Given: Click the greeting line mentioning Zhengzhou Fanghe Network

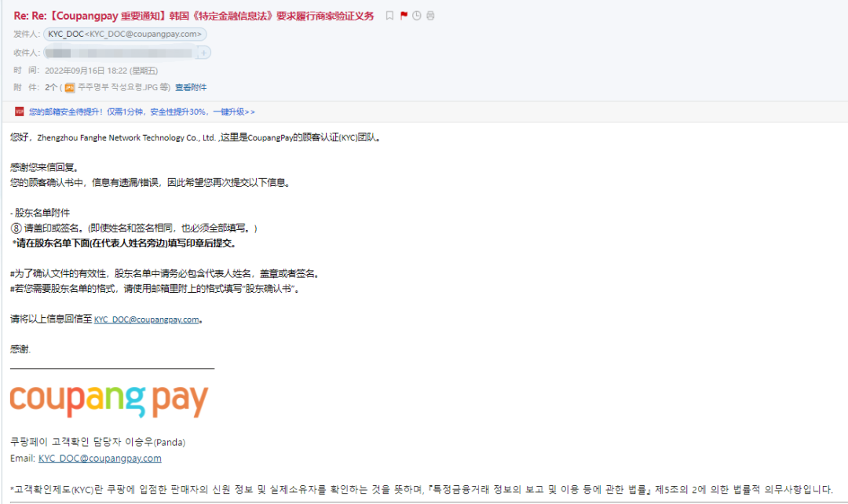Looking at the screenshot, I should tap(196, 137).
